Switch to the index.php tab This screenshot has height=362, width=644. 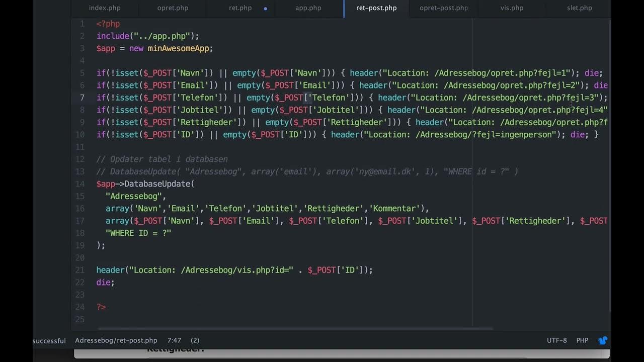click(x=105, y=8)
